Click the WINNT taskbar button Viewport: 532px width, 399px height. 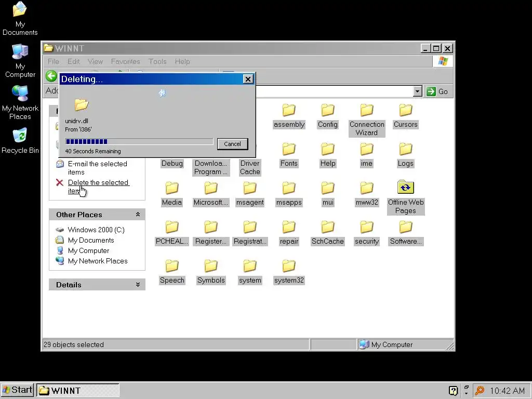pyautogui.click(x=78, y=391)
